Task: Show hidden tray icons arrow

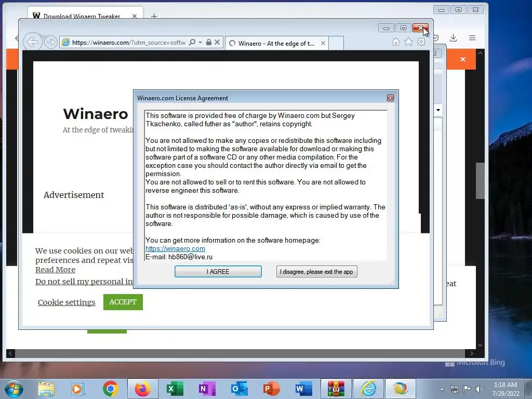Action: coord(442,389)
